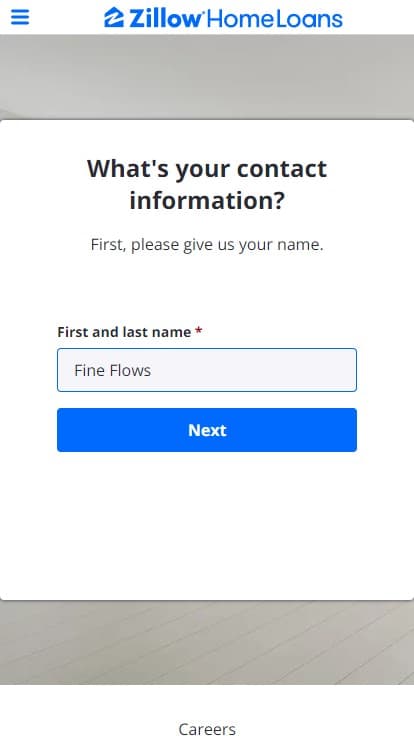Click the header bar right of HomeLoans logo
The width and height of the screenshot is (414, 736).
(x=378, y=17)
